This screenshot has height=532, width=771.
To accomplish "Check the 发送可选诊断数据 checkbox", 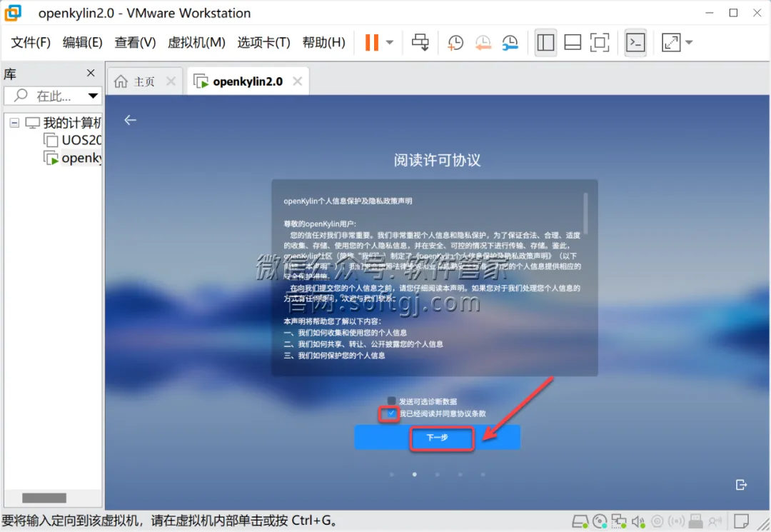I will click(x=391, y=401).
